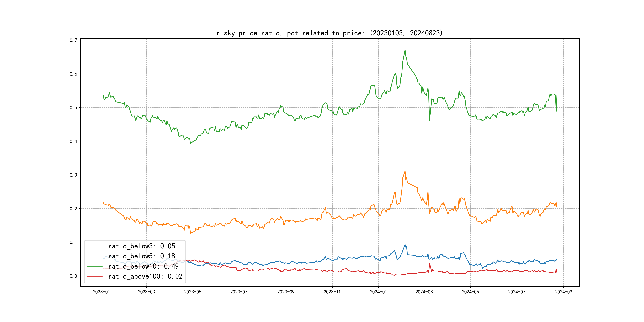
Task: Click the 2024-01 x-axis tick label
Action: 378,292
